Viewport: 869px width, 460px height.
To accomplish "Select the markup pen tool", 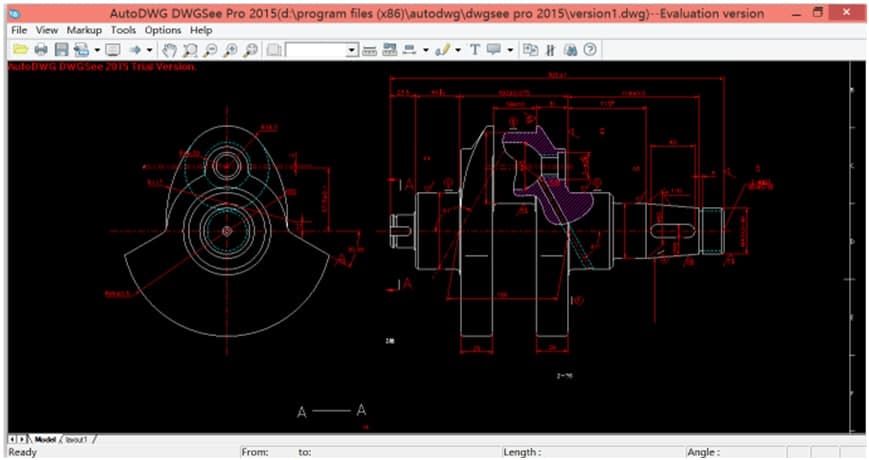I will (x=442, y=49).
